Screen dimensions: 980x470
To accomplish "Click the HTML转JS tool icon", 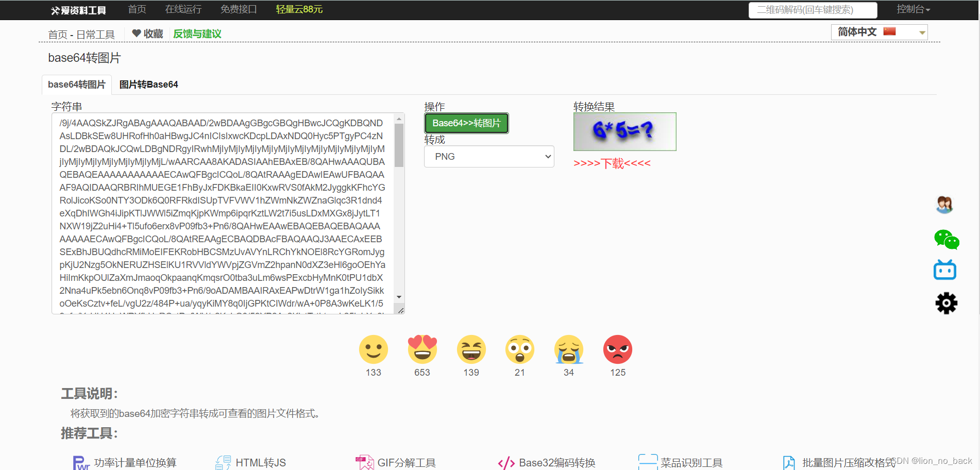I will point(223,463).
